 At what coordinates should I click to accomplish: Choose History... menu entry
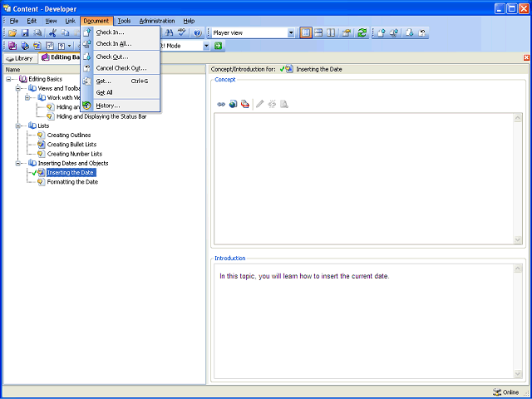pyautogui.click(x=121, y=106)
